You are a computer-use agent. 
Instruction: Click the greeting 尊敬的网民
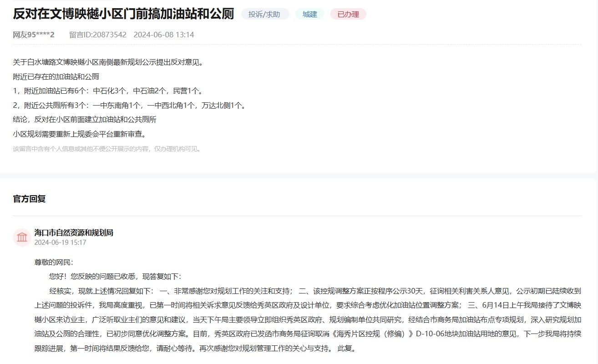54,262
